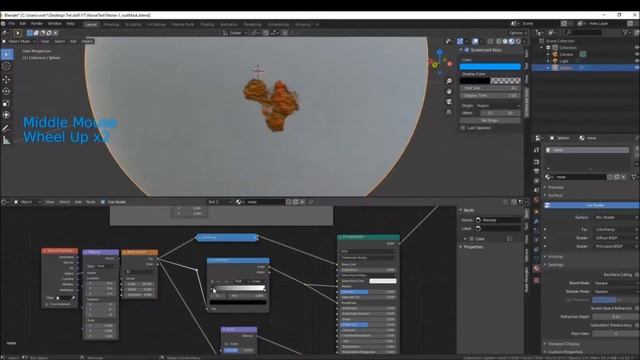Toggle X-ray display icon in the viewport header
This screenshot has height=360, width=640.
pos(490,41)
